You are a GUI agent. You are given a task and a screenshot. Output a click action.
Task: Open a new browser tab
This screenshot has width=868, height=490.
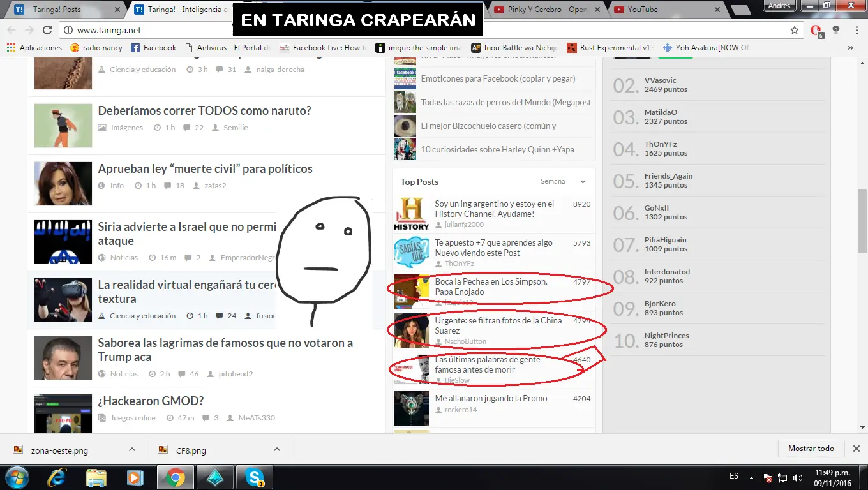pyautogui.click(x=740, y=10)
